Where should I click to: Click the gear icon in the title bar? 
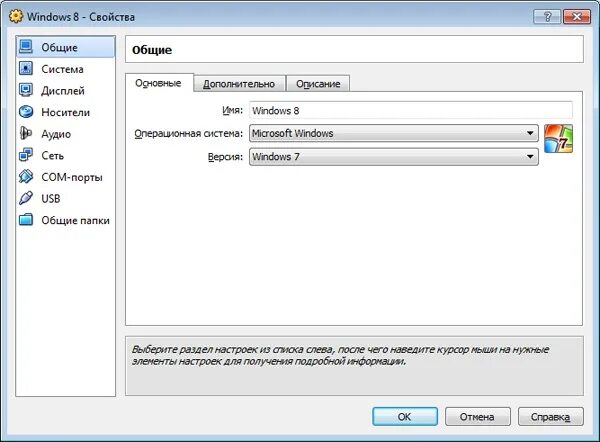pos(16,16)
